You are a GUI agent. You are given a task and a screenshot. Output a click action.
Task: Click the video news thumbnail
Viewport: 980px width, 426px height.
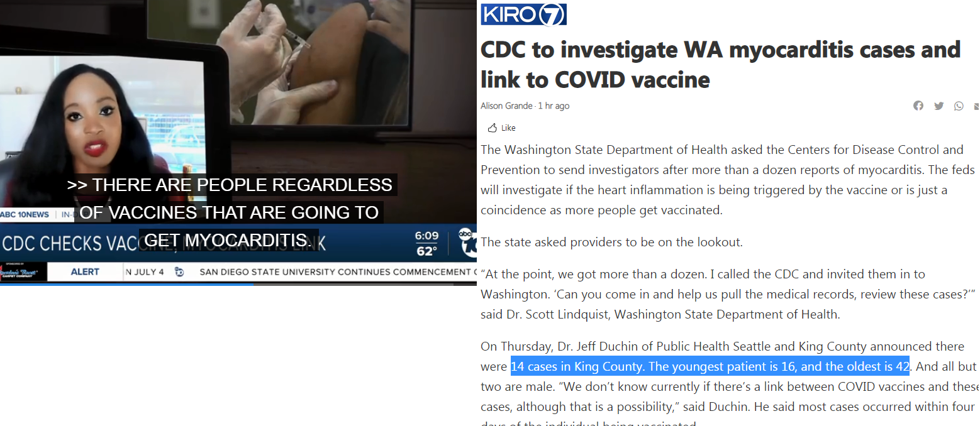pyautogui.click(x=238, y=143)
